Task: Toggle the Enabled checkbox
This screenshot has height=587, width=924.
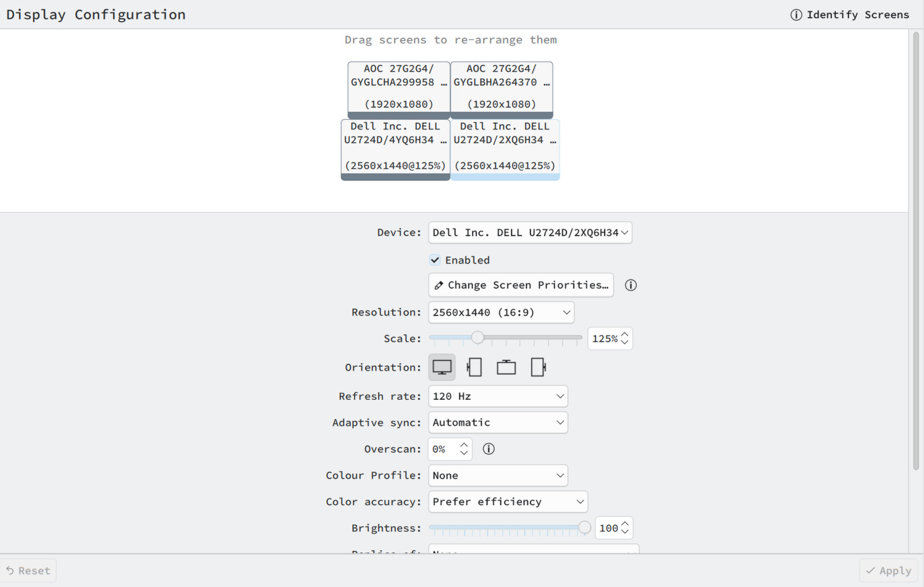Action: 435,260
